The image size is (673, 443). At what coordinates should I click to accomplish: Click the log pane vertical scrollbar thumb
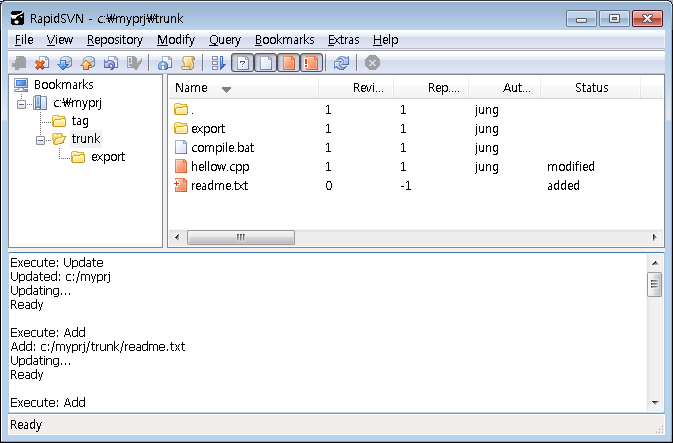coord(655,284)
